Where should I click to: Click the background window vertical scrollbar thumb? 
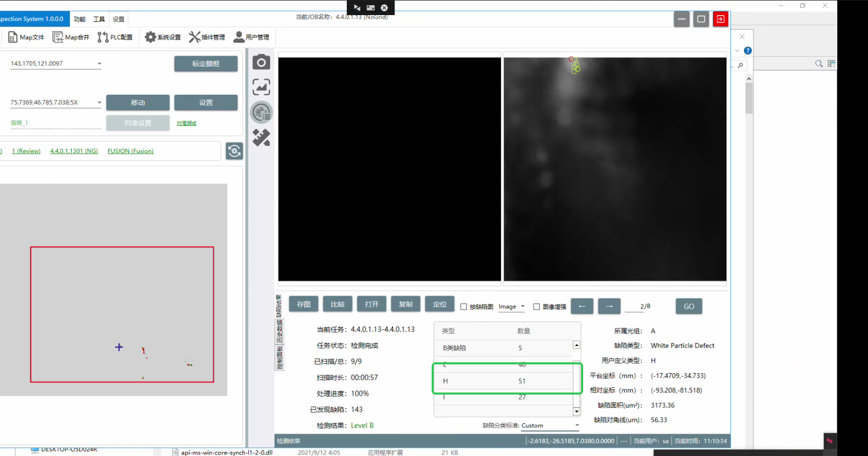click(x=749, y=98)
